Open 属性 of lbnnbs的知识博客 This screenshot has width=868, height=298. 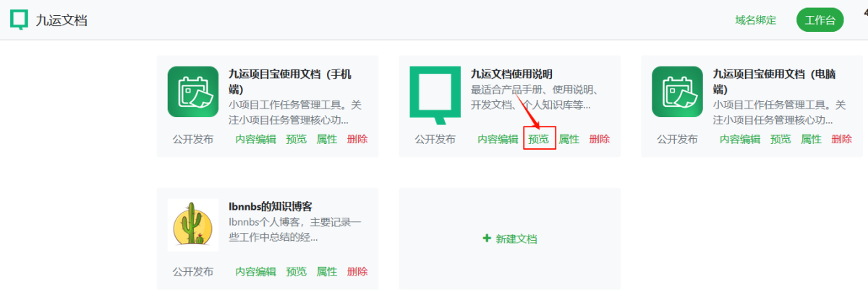tap(327, 272)
